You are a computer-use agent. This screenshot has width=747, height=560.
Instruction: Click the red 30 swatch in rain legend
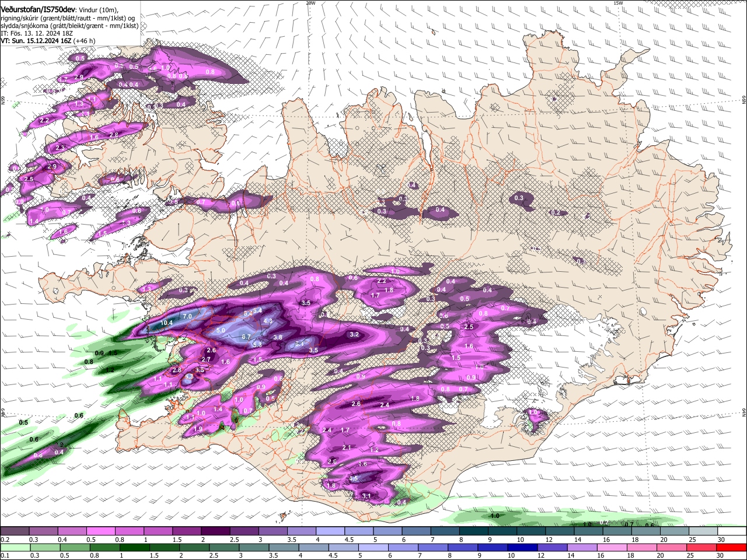pyautogui.click(x=732, y=547)
